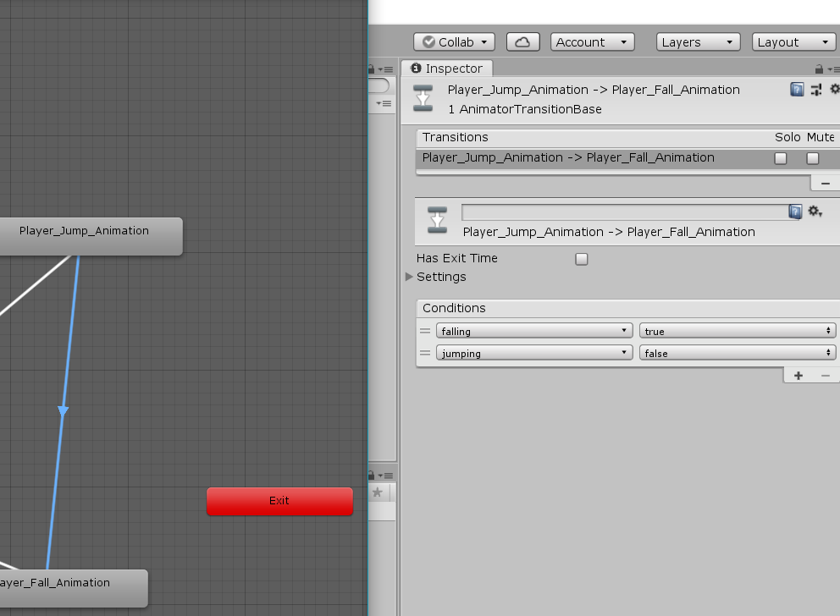Click the presets icon in the Inspector header
The height and width of the screenshot is (616, 840).
tap(816, 89)
